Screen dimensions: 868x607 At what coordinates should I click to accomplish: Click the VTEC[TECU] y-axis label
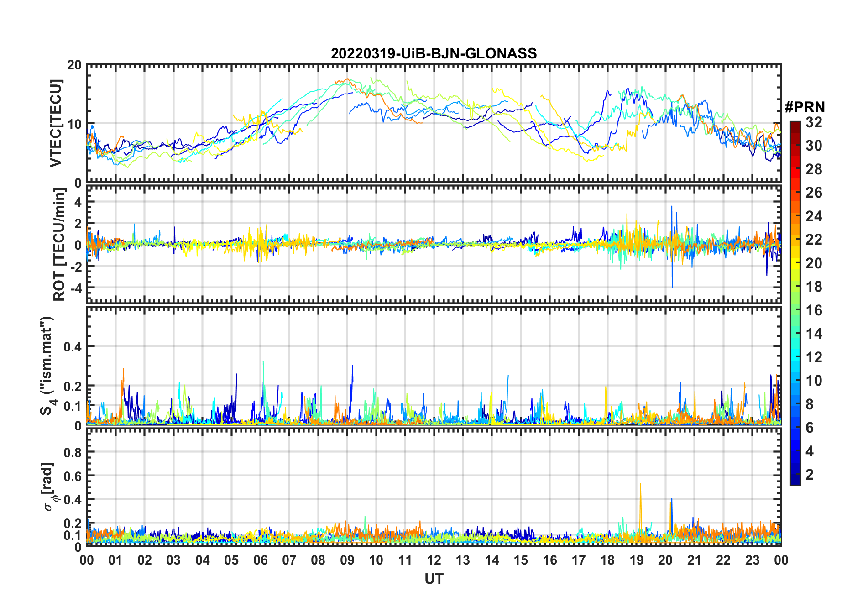tap(56, 123)
